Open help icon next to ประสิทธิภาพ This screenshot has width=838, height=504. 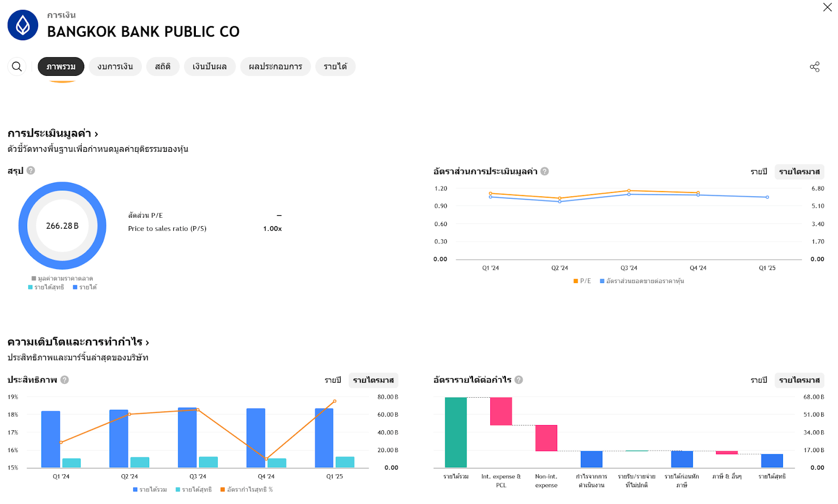(64, 380)
